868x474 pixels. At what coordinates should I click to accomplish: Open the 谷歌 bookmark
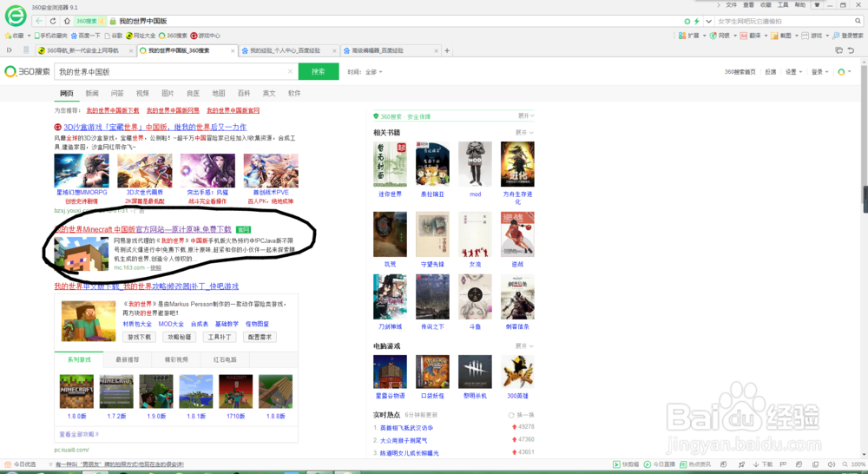pyautogui.click(x=114, y=36)
